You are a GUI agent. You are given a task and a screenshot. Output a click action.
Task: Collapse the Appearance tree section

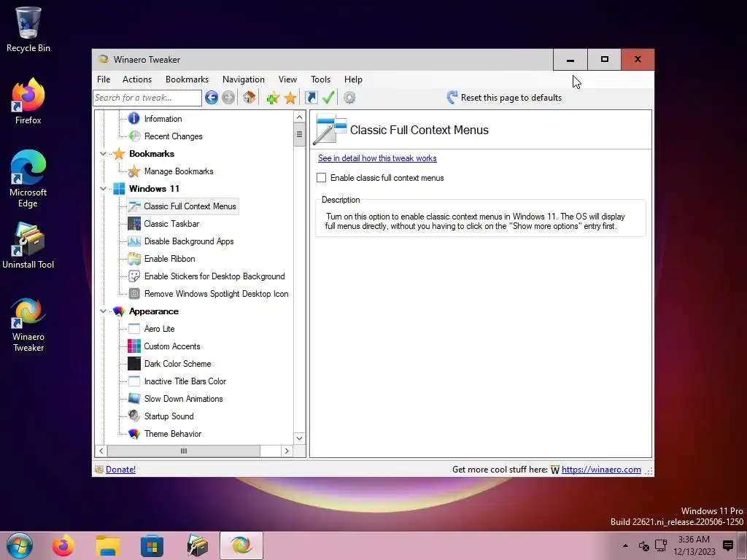(x=103, y=311)
